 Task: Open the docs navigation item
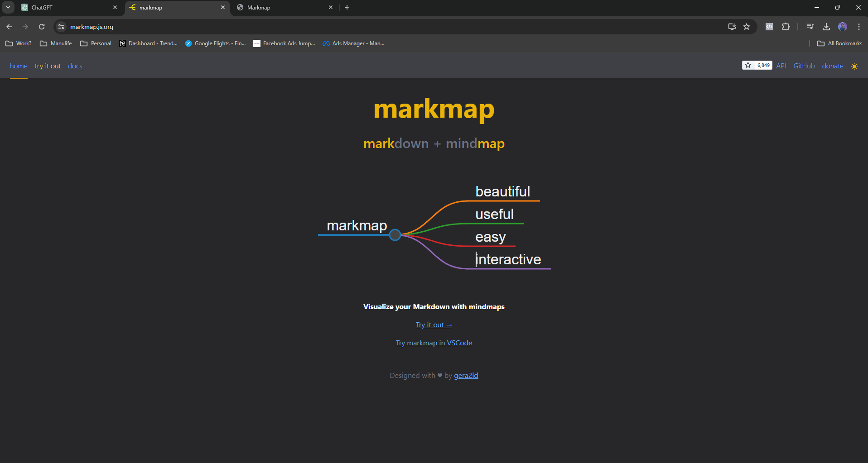tap(74, 66)
